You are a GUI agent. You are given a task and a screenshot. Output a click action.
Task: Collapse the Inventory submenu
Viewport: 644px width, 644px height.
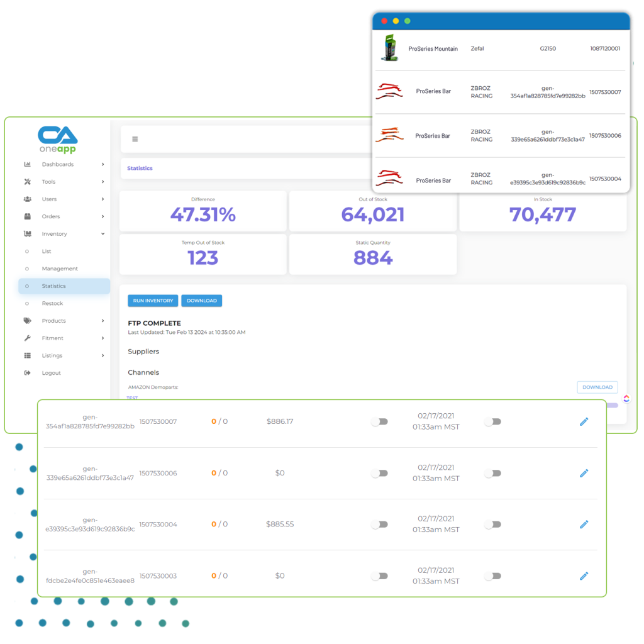[x=104, y=233]
